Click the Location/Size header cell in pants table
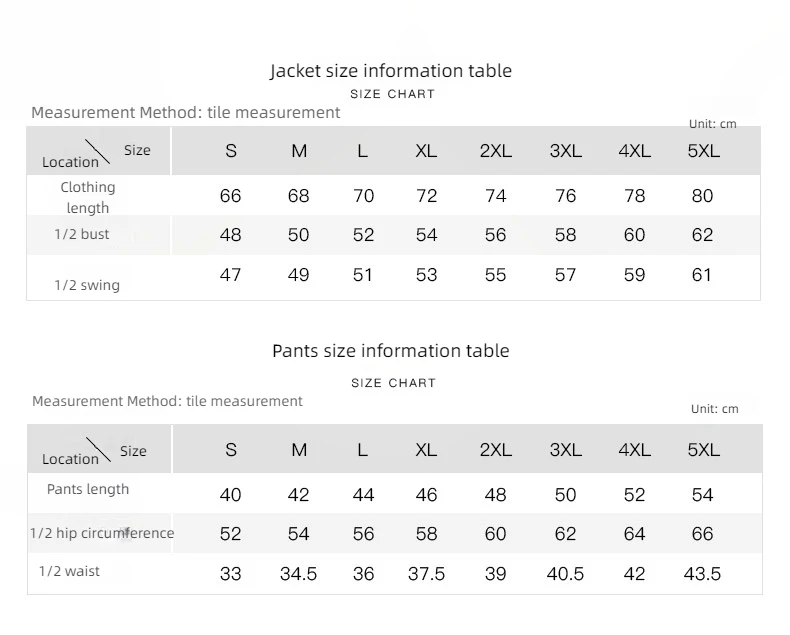Image resolution: width=790 pixels, height=635 pixels. (x=99, y=449)
